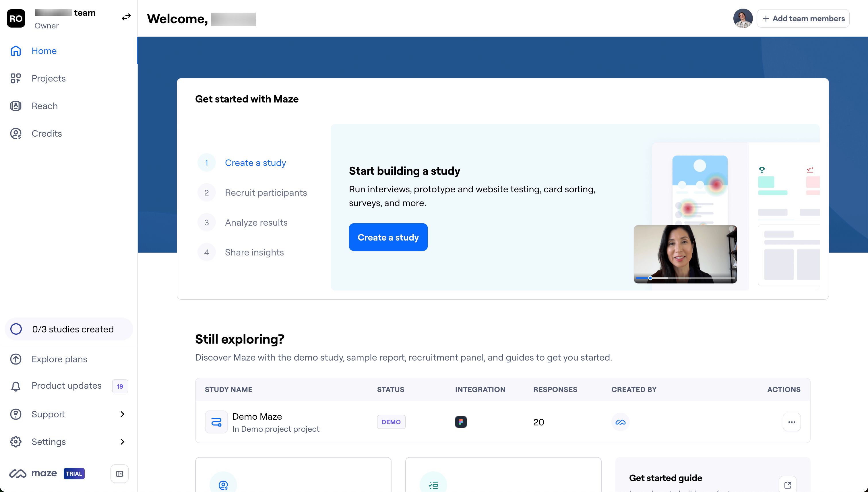The image size is (868, 492).
Task: Click the STUDY NAME column header
Action: coord(228,389)
